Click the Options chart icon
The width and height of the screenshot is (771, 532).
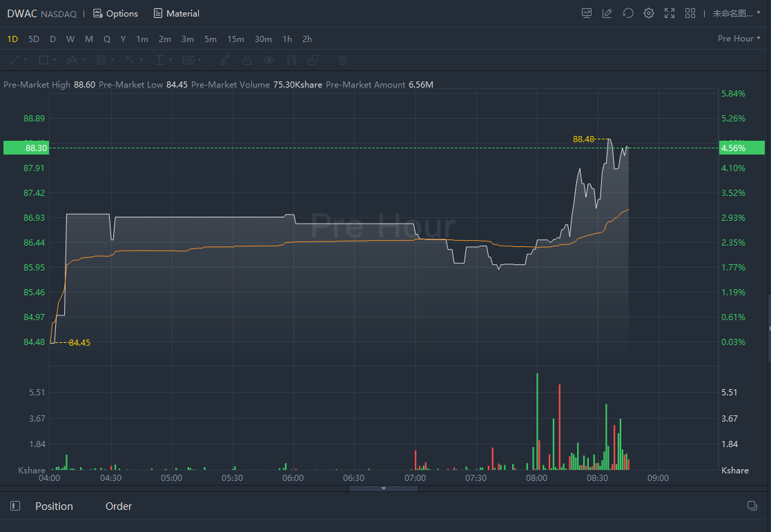(98, 13)
